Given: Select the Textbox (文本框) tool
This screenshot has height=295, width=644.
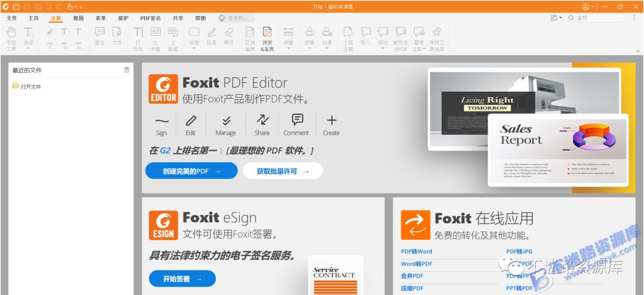Looking at the screenshot, I should (x=156, y=39).
